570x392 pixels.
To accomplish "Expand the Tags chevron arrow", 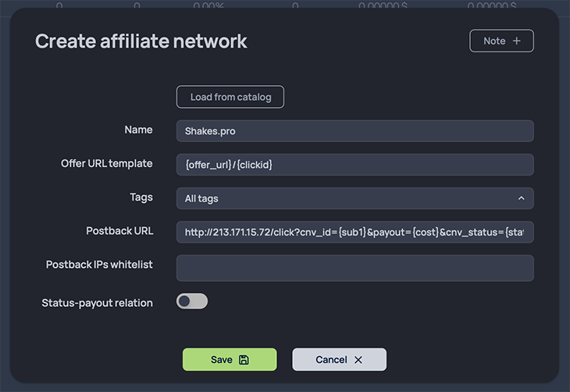I will [x=521, y=198].
